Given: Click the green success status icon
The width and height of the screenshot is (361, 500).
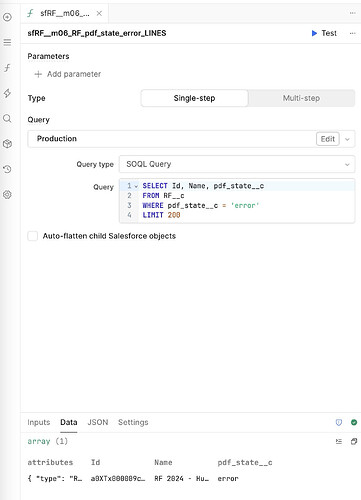Looking at the screenshot, I should (x=354, y=422).
